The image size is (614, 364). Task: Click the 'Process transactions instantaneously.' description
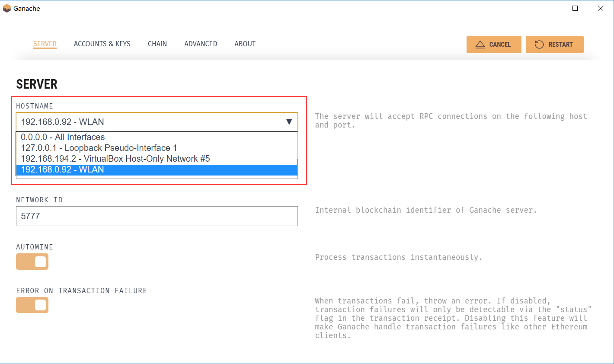coord(399,257)
